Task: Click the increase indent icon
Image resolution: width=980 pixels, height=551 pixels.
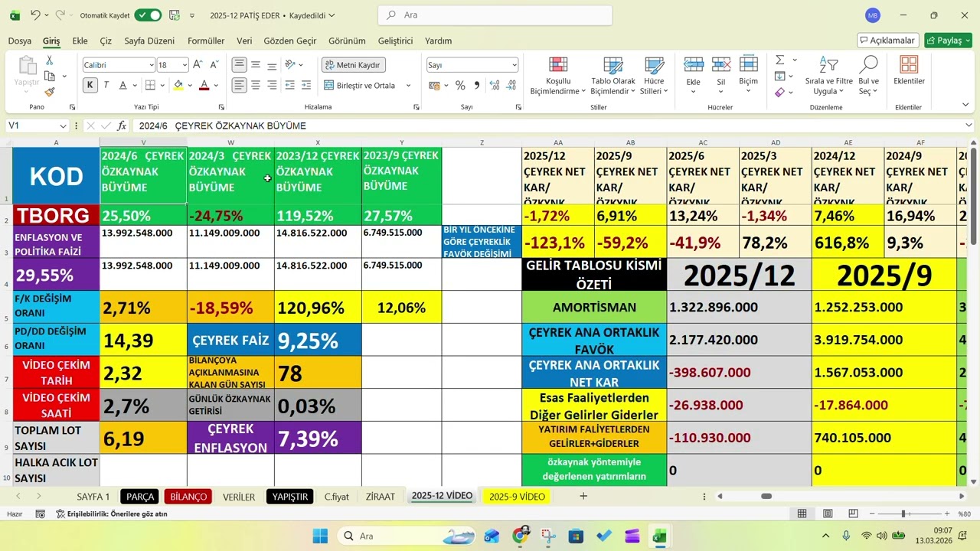Action: (306, 85)
